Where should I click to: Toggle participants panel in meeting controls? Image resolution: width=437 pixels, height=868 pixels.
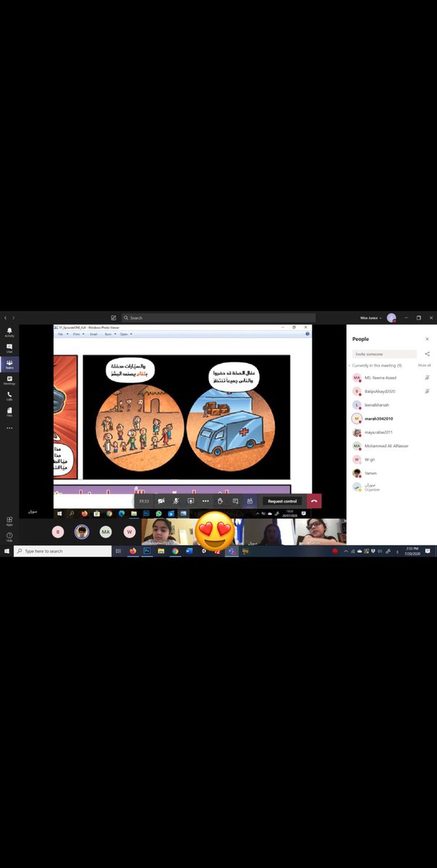[250, 501]
